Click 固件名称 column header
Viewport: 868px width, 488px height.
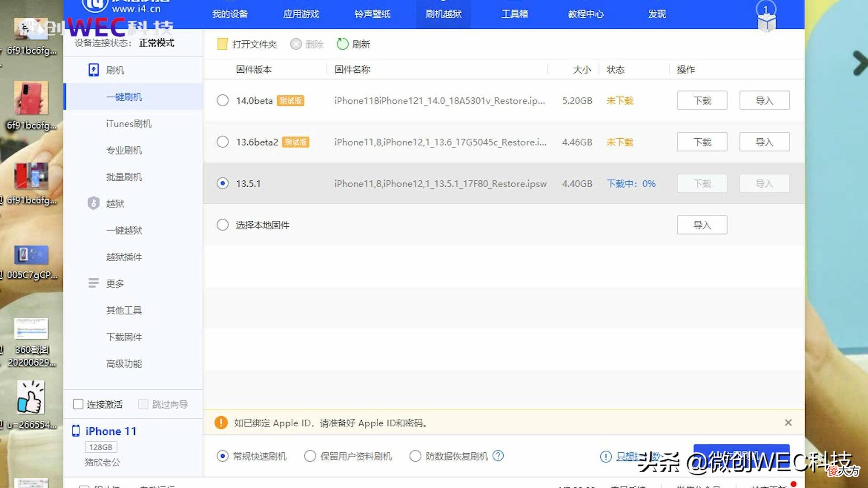[x=352, y=70]
